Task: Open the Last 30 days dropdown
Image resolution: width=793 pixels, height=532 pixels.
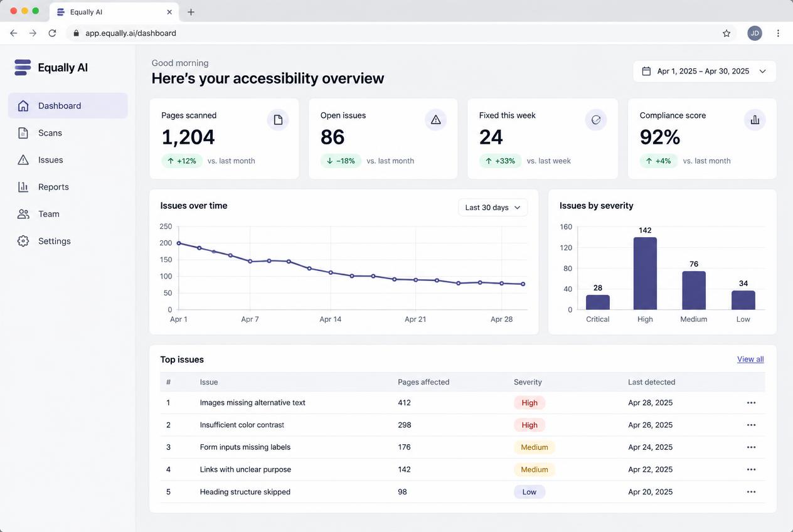Action: pyautogui.click(x=492, y=207)
